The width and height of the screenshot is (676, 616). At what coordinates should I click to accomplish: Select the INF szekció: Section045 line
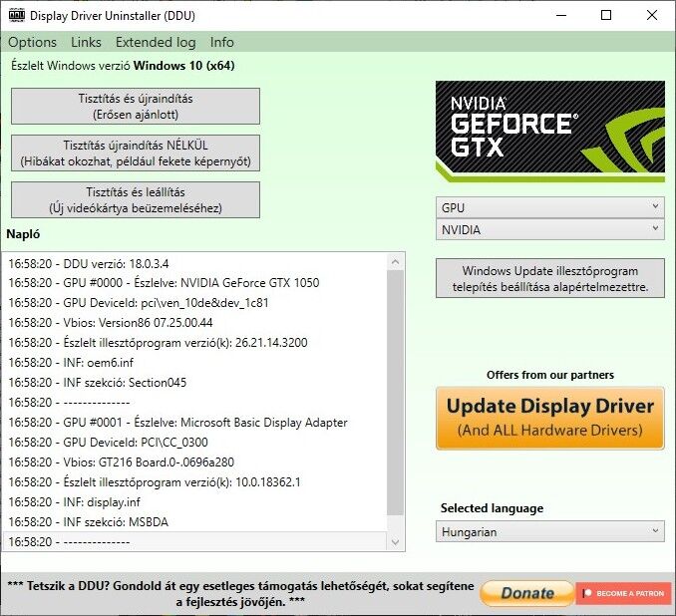pos(195,383)
